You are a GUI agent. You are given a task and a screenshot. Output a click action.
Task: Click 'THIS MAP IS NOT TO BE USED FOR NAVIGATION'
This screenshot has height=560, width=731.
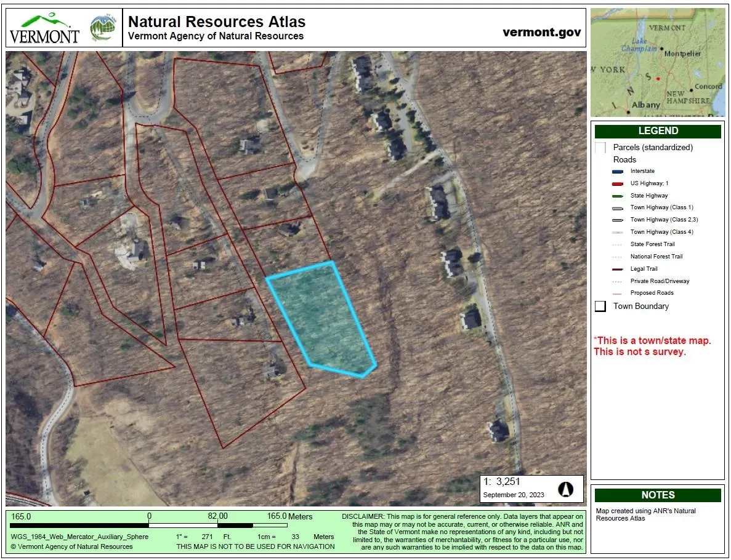(x=256, y=546)
